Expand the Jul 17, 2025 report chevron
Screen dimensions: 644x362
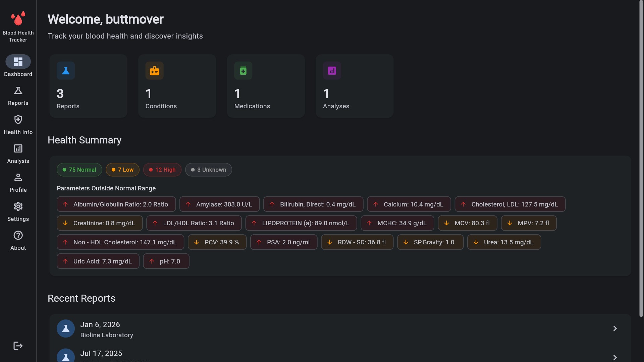click(615, 357)
